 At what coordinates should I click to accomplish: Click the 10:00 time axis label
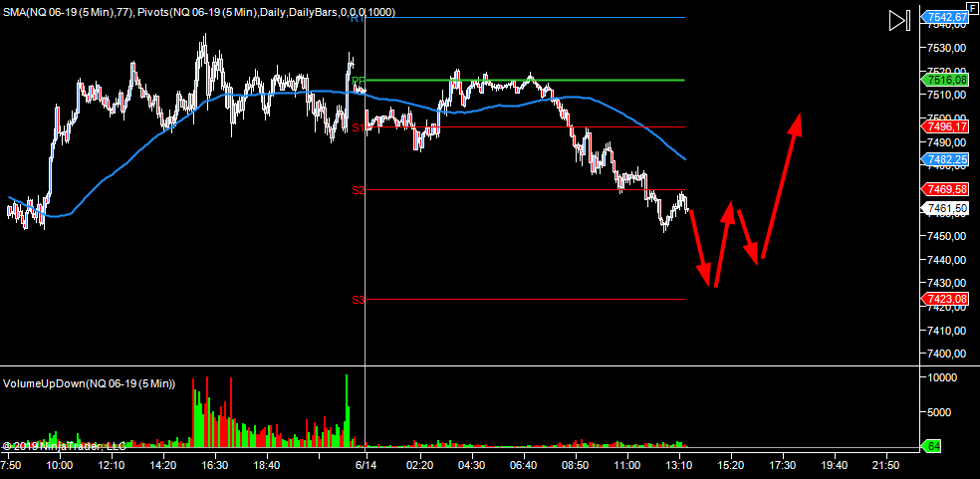(x=60, y=466)
